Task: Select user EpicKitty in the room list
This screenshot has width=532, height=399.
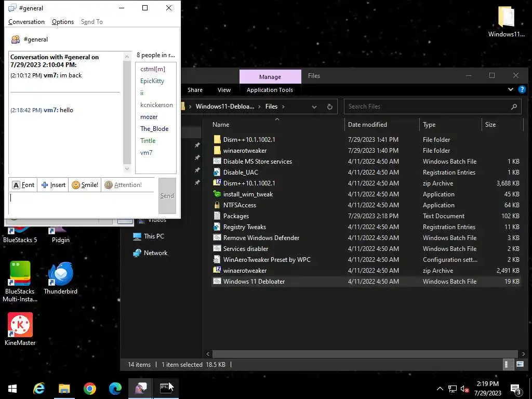Action: point(152,81)
